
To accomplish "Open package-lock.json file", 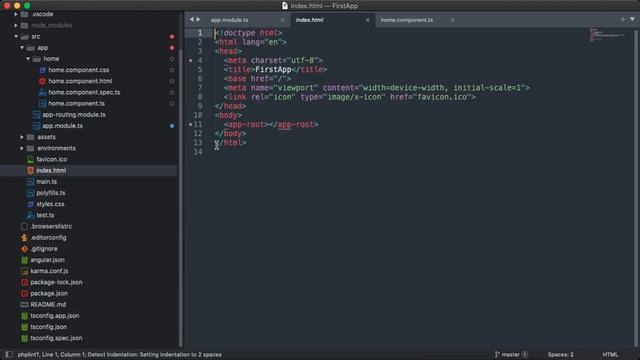I will tap(56, 282).
